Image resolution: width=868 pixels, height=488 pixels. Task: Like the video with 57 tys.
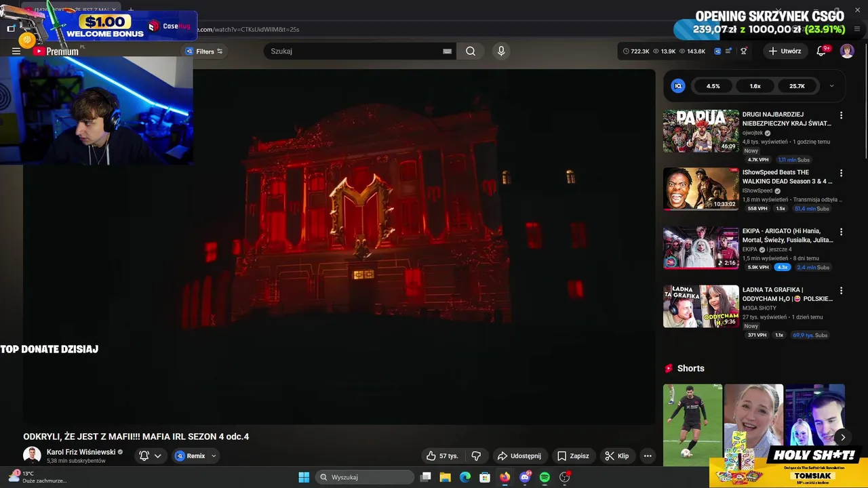441,455
